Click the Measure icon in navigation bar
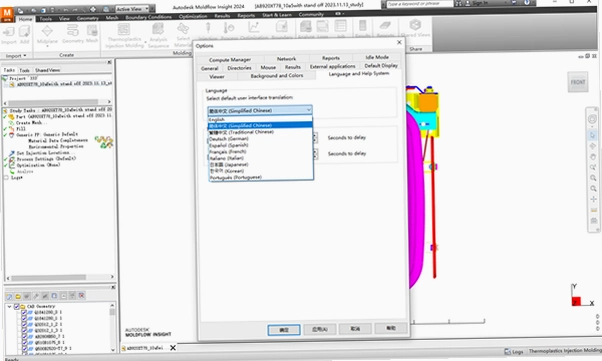The image size is (602, 361). coord(594,210)
